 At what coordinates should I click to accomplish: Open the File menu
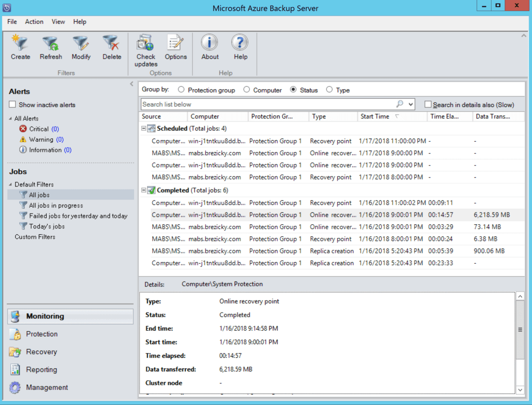click(x=12, y=22)
